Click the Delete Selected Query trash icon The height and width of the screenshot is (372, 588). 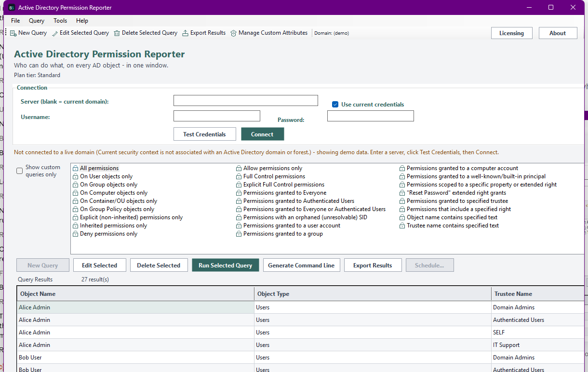(117, 33)
